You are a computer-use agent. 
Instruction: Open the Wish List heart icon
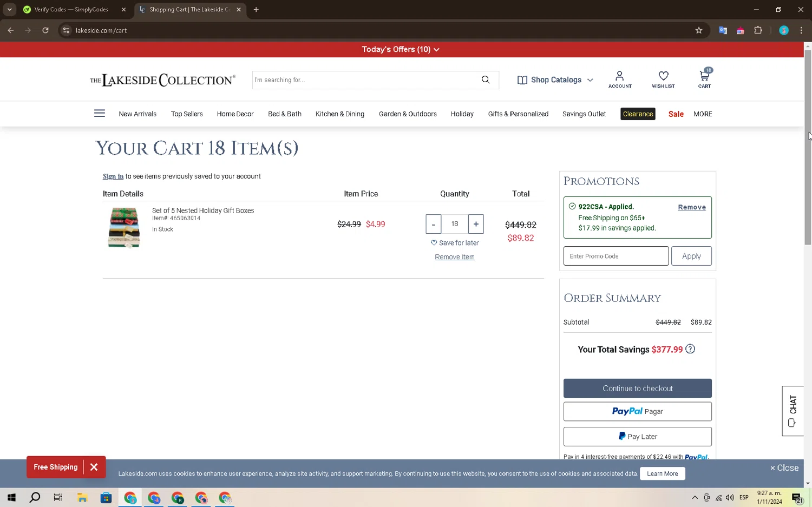click(663, 80)
